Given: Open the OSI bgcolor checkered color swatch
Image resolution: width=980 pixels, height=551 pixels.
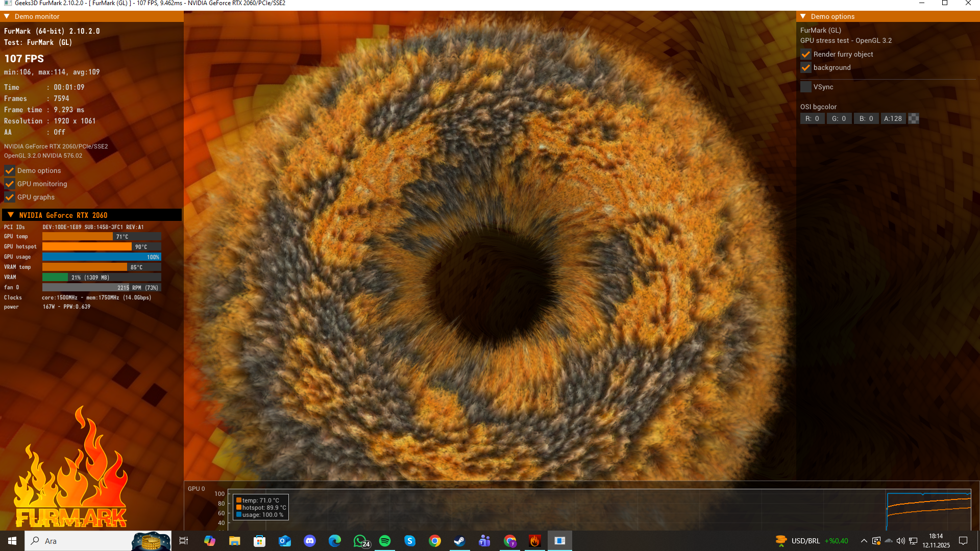Looking at the screenshot, I should 914,118.
